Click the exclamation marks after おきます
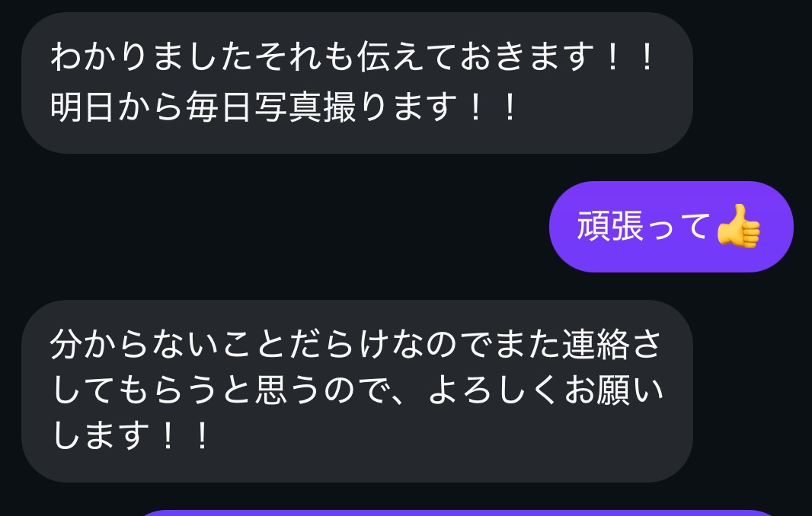The height and width of the screenshot is (516, 812). [x=629, y=57]
